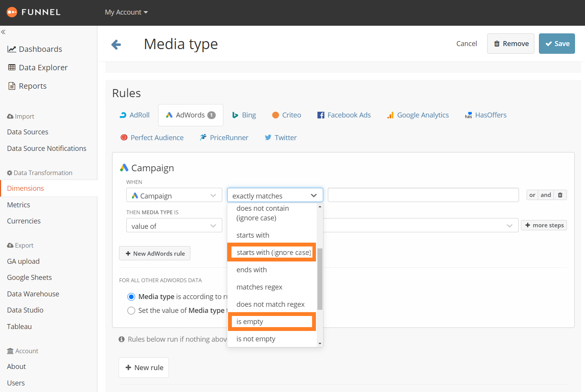Image resolution: width=585 pixels, height=392 pixels.
Task: Click the dropdown list scrollbar thumb
Action: pos(320,279)
